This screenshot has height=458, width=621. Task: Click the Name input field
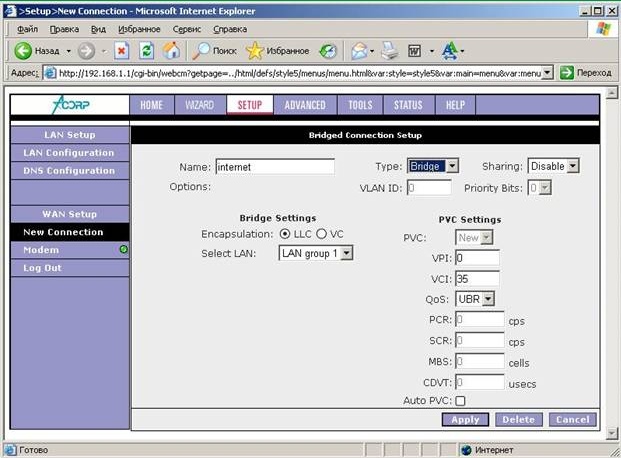click(275, 167)
